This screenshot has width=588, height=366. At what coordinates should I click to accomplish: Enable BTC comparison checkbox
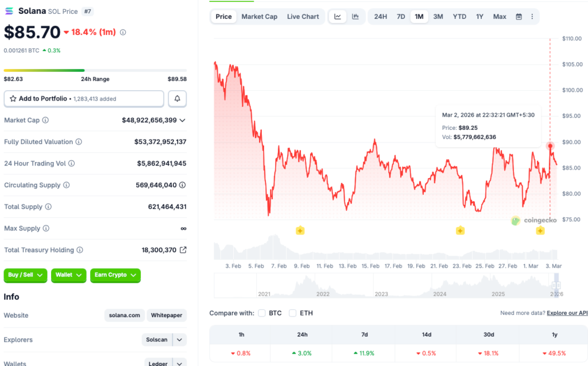tap(262, 313)
